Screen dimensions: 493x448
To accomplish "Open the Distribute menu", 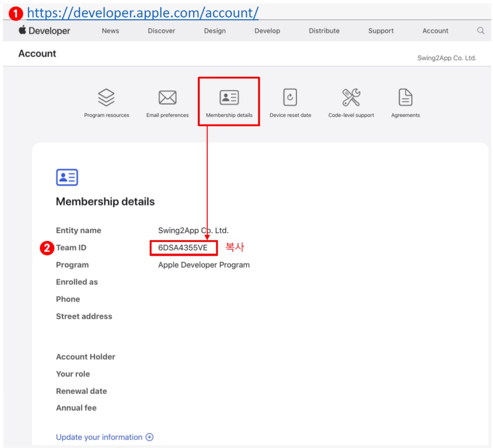I will tap(324, 31).
